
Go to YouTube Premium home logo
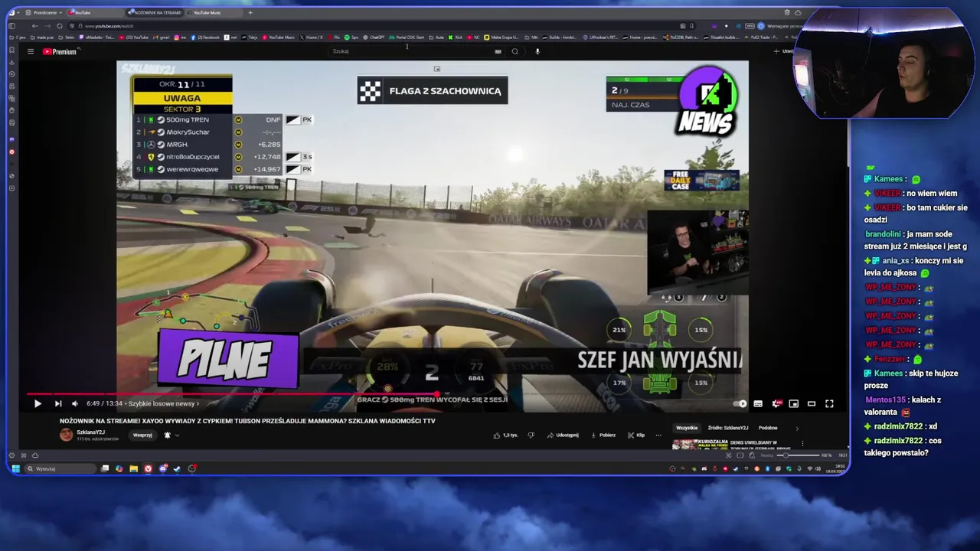(59, 51)
